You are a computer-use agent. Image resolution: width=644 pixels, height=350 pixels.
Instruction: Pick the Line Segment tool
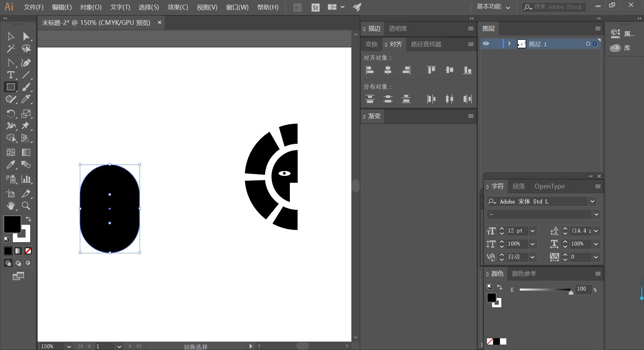[x=26, y=75]
